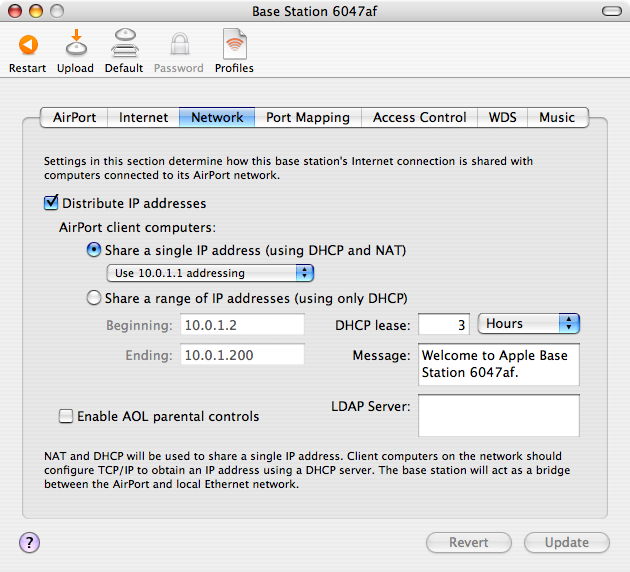Select the Network tab

[x=217, y=117]
